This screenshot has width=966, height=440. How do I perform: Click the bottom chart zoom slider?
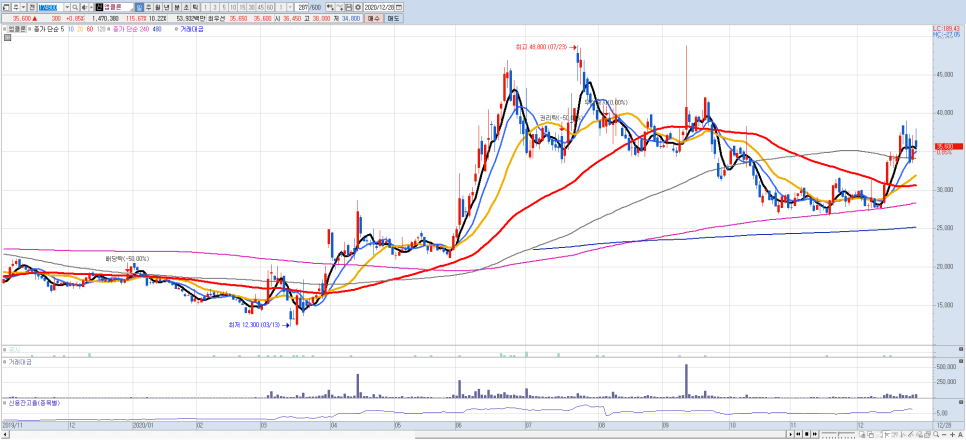pyautogui.click(x=838, y=434)
